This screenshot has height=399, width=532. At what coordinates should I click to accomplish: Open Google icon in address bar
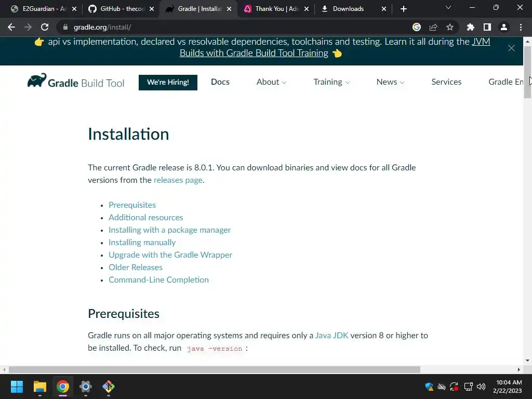tap(417, 27)
